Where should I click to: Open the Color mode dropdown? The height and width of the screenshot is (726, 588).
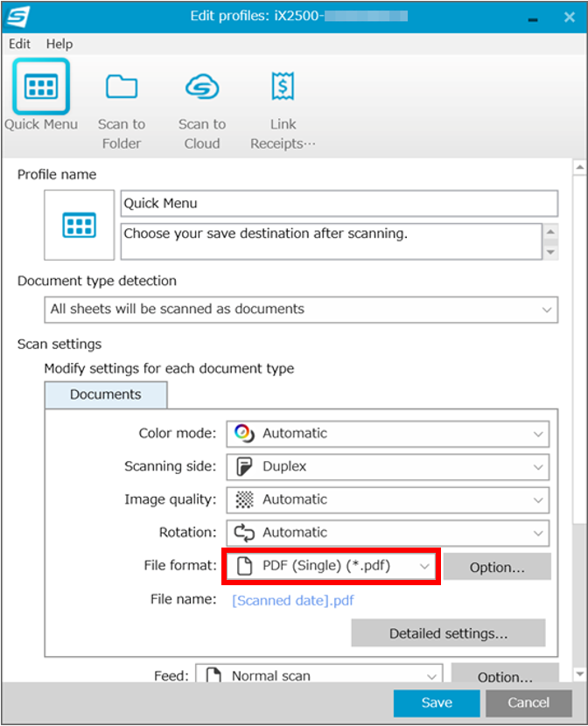coord(388,434)
